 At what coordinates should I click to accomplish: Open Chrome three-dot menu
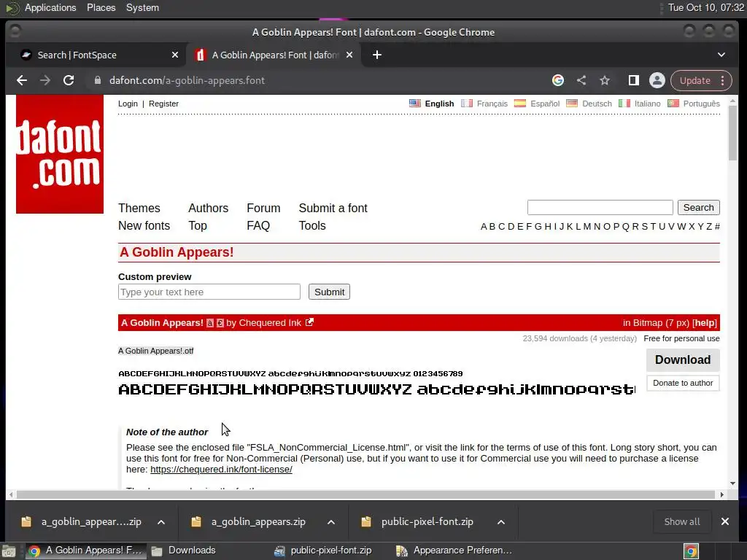pos(723,80)
